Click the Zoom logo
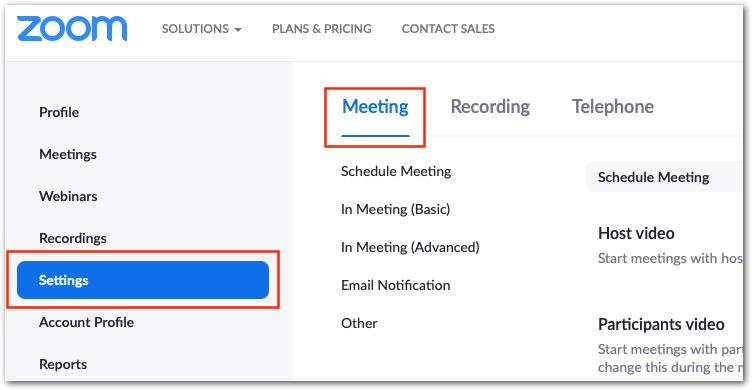 (x=72, y=29)
